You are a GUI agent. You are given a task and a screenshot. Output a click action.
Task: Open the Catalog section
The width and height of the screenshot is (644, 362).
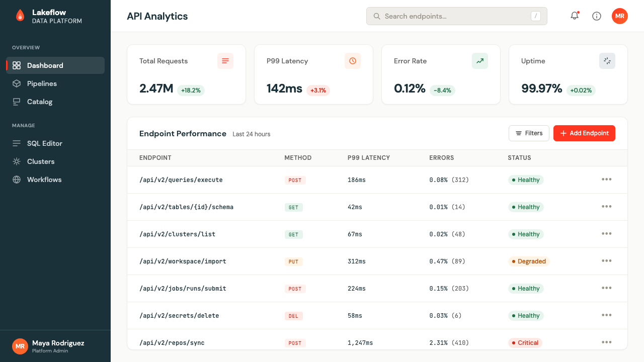tap(55, 102)
